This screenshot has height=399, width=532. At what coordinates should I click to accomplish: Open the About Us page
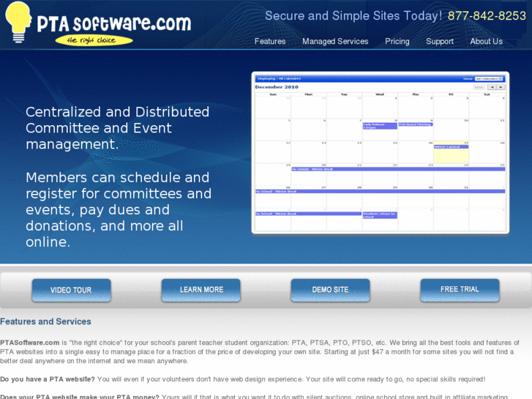pyautogui.click(x=486, y=42)
